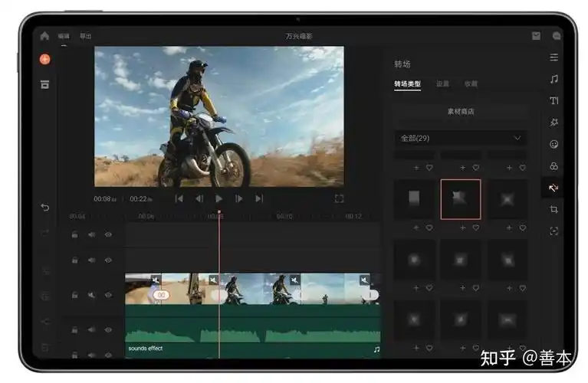Viewport: 588px width, 383px height.
Task: Mute the second timeline track speaker
Action: click(91, 260)
